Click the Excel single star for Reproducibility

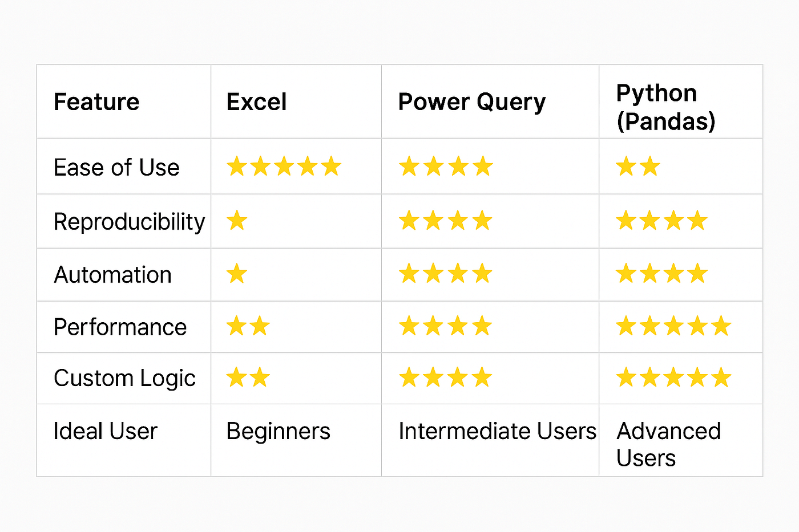point(237,220)
